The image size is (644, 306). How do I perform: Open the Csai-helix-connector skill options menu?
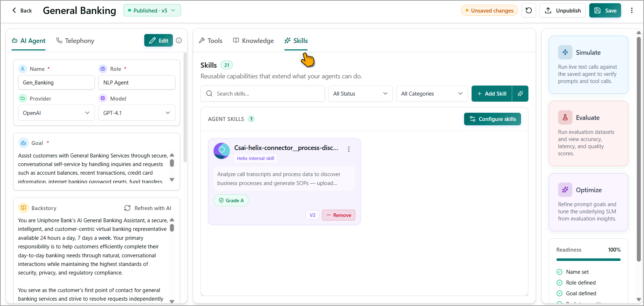pyautogui.click(x=349, y=149)
